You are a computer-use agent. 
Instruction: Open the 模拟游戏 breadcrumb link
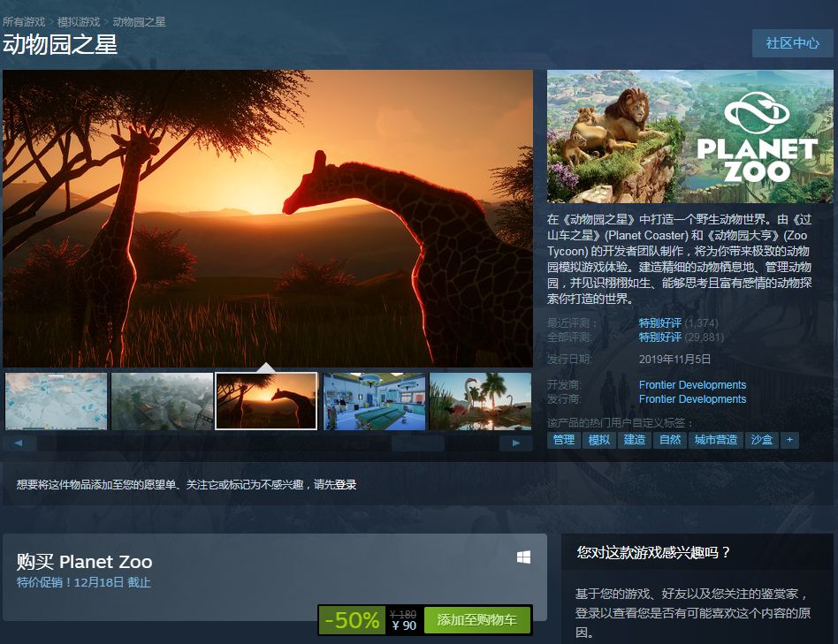pos(79,22)
